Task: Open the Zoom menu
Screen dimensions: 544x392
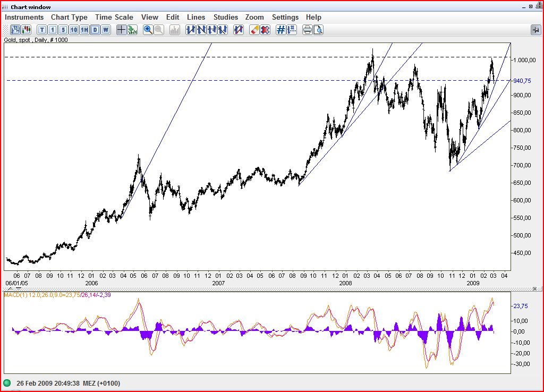Action: point(254,18)
